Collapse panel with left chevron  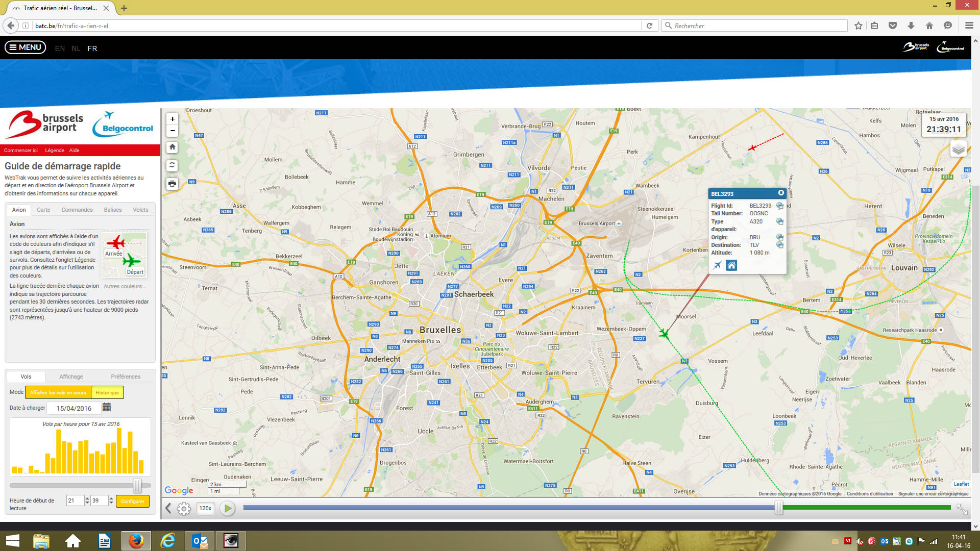(x=168, y=508)
